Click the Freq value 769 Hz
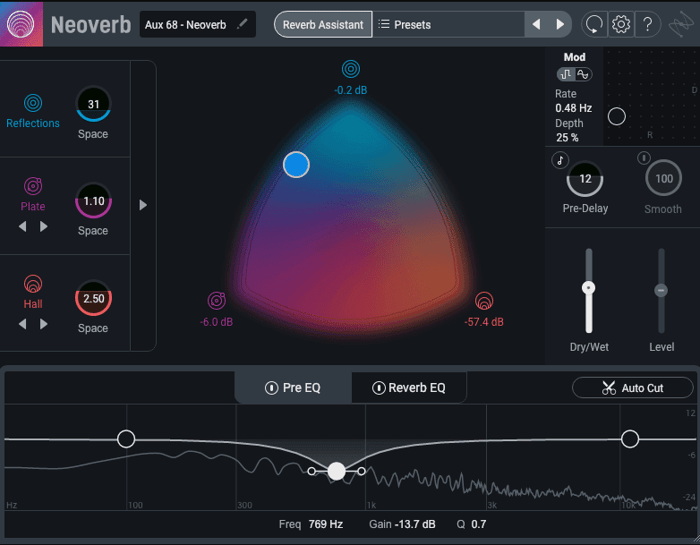700x545 pixels. [325, 524]
